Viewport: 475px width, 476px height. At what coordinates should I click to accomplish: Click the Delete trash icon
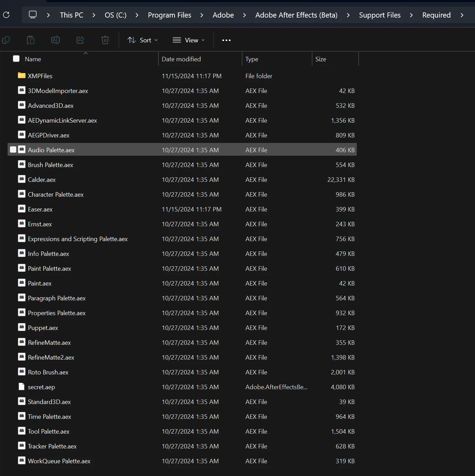[105, 40]
